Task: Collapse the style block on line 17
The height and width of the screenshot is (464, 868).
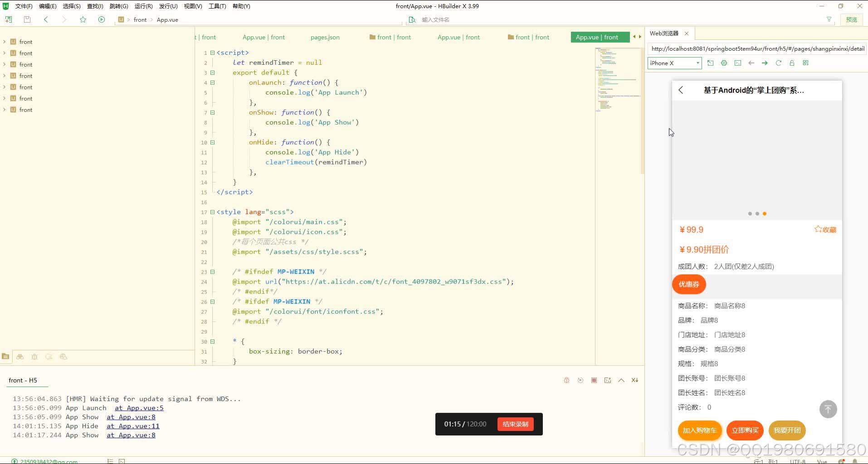Action: (x=212, y=212)
